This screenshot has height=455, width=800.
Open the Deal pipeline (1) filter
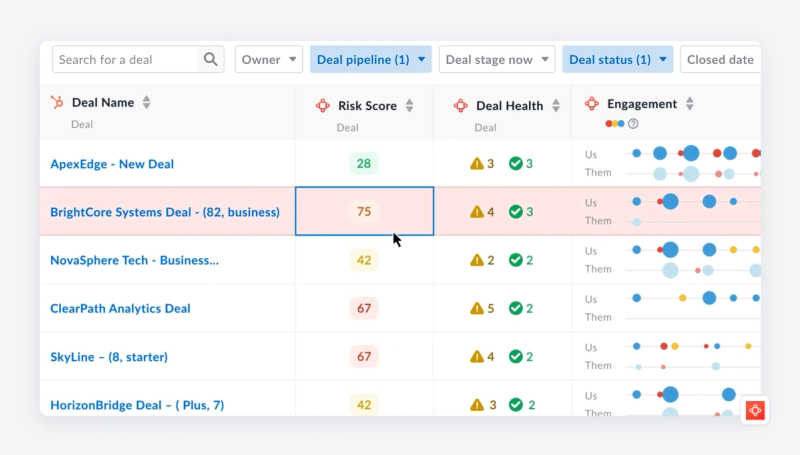click(371, 60)
